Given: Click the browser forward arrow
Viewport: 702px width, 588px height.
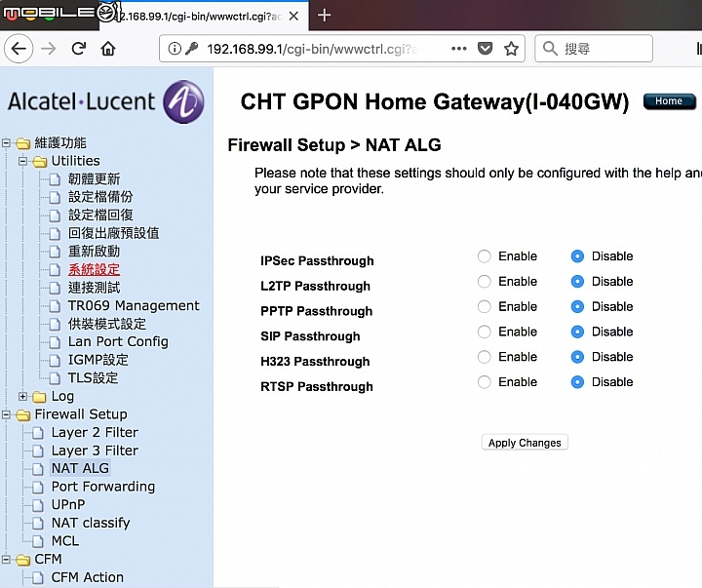Looking at the screenshot, I should click(49, 49).
